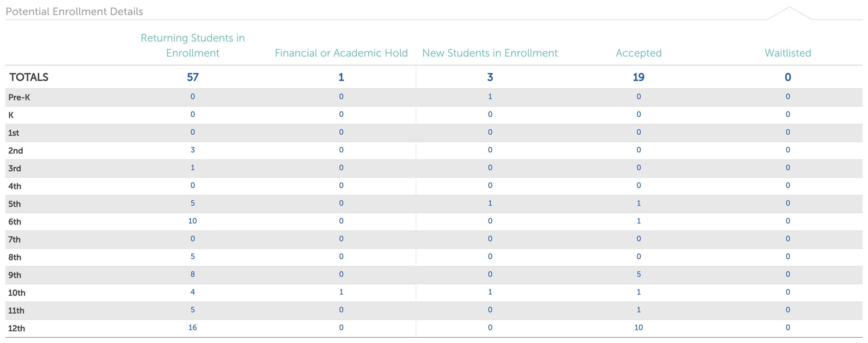
Task: Open 9th grade Accepted count 5
Action: pos(639,274)
